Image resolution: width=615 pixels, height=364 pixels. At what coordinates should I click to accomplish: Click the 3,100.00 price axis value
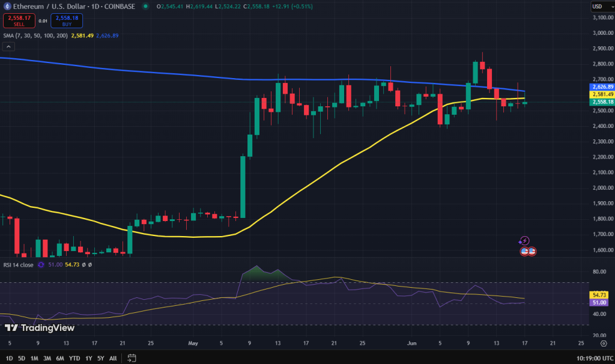[603, 17]
